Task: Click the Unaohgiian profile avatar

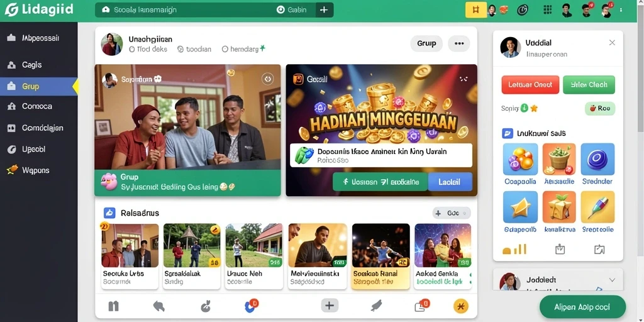Action: 112,44
